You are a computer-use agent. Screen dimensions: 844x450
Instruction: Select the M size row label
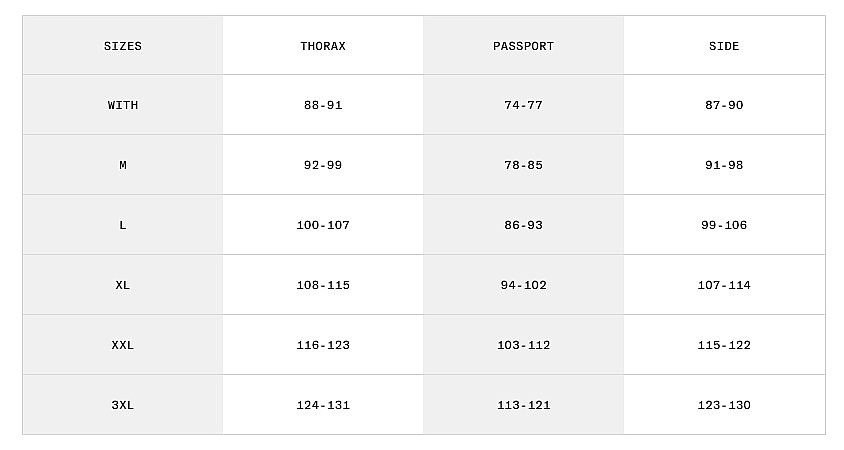coord(123,165)
